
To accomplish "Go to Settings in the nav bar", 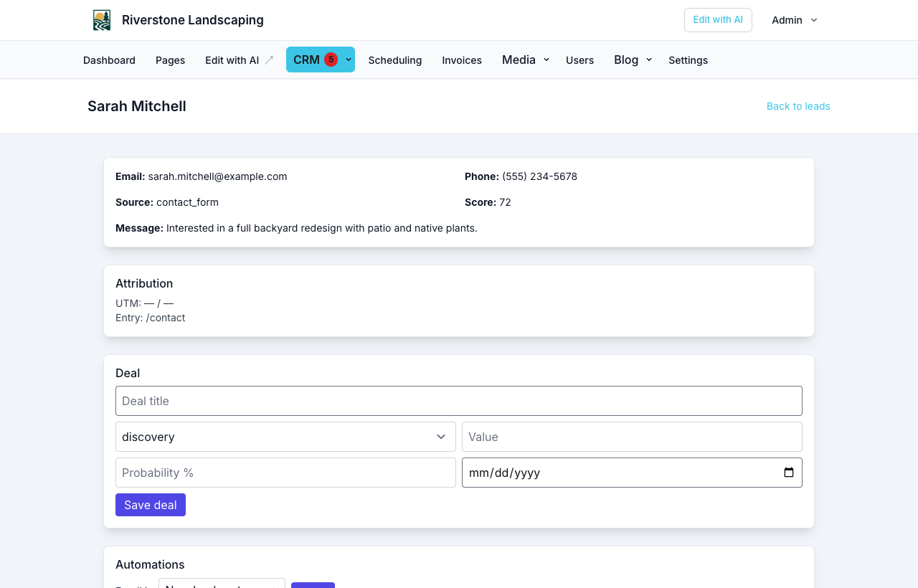I will pyautogui.click(x=688, y=60).
